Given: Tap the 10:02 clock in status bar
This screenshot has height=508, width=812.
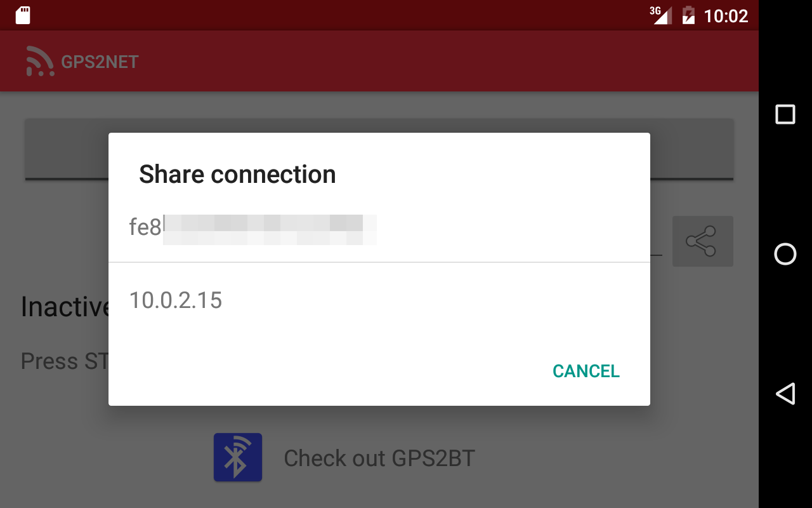Looking at the screenshot, I should (726, 16).
